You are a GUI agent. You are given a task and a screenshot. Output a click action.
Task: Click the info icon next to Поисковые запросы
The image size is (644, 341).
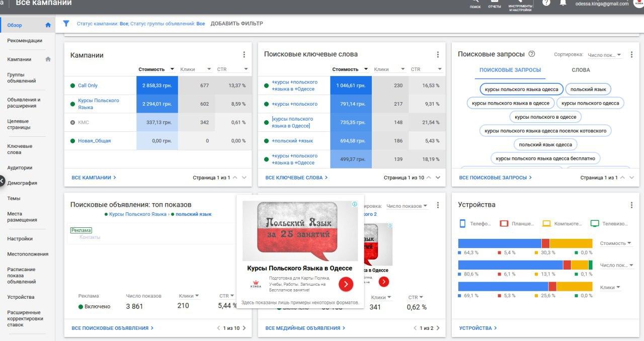(x=532, y=54)
